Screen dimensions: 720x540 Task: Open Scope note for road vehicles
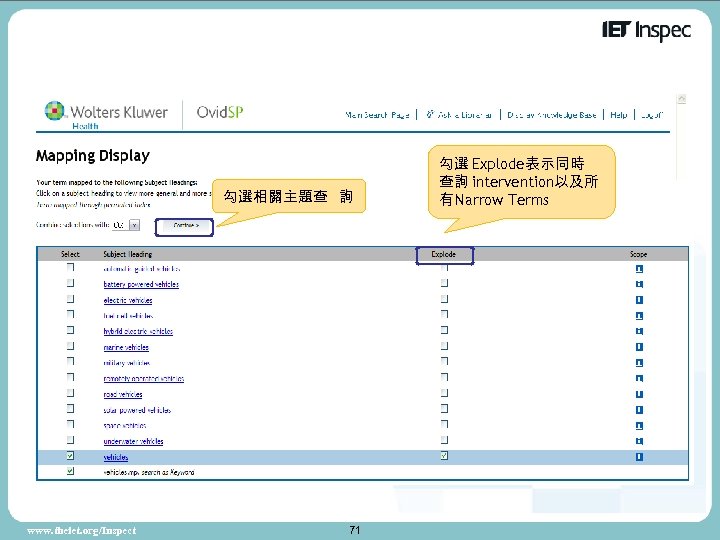tap(639, 394)
